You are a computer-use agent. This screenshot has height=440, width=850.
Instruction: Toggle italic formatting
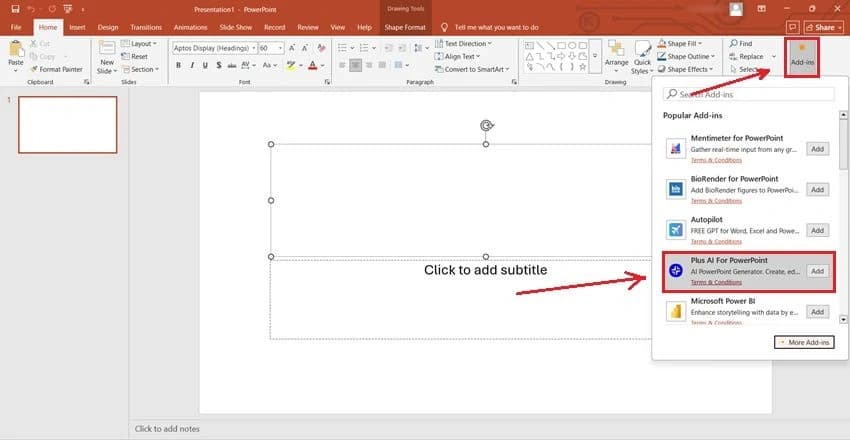(192, 65)
